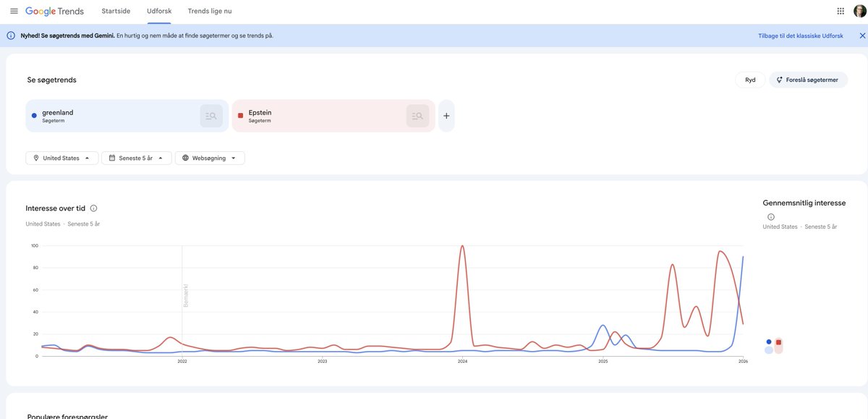Open the hamburger main menu

14,11
